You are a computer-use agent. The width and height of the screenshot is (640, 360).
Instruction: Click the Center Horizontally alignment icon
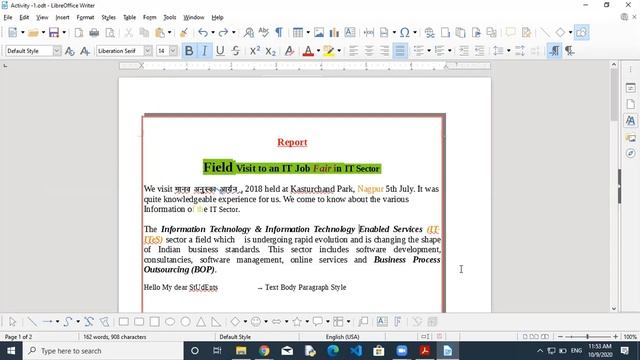[x=369, y=51]
